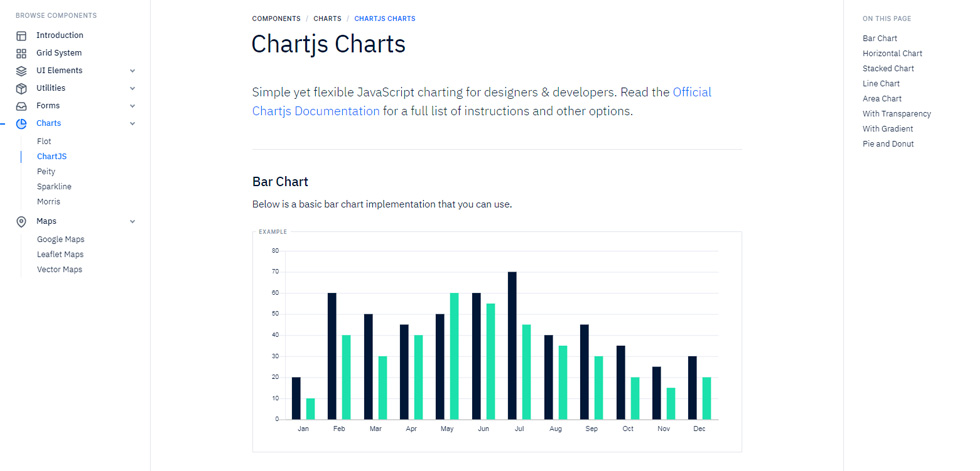Jump to Horizontal Chart section
This screenshot has width=980, height=471.
pyautogui.click(x=892, y=53)
